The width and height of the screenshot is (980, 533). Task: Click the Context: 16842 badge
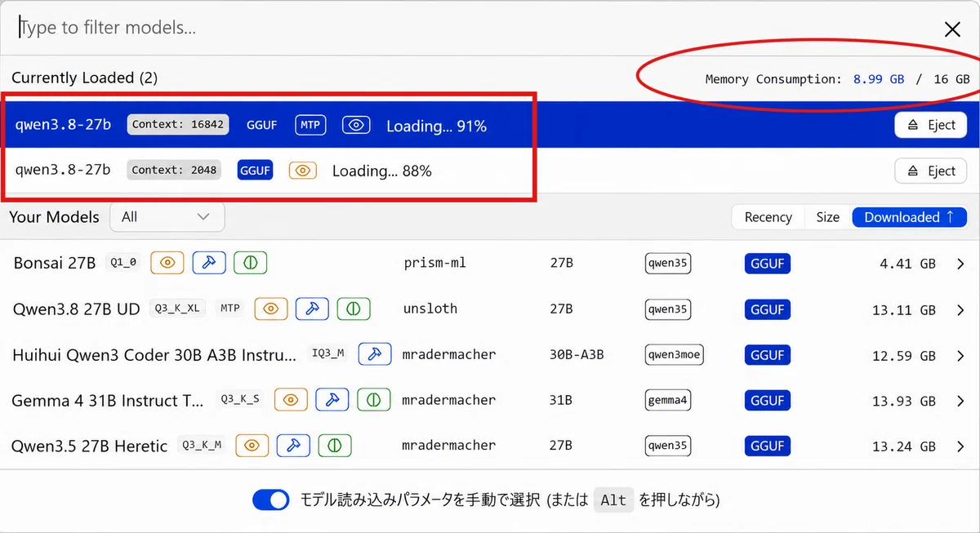(178, 125)
